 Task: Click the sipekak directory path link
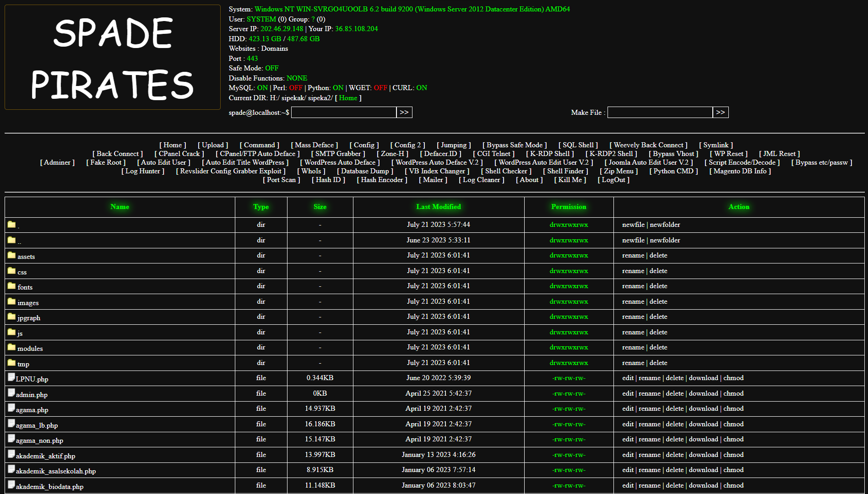(293, 98)
